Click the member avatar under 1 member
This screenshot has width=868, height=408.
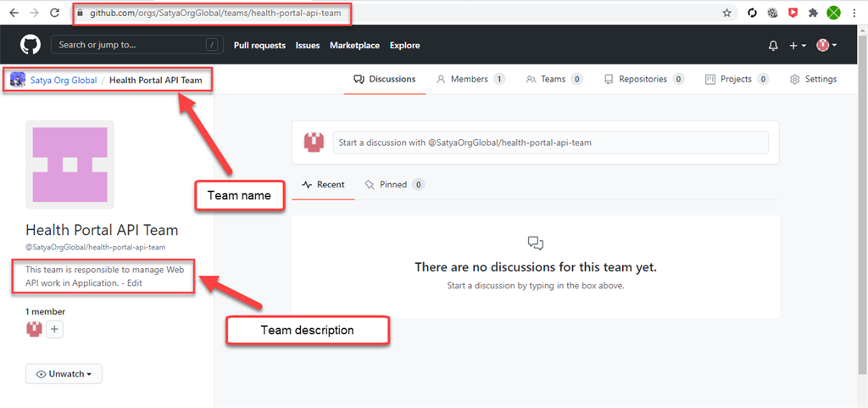pos(34,329)
